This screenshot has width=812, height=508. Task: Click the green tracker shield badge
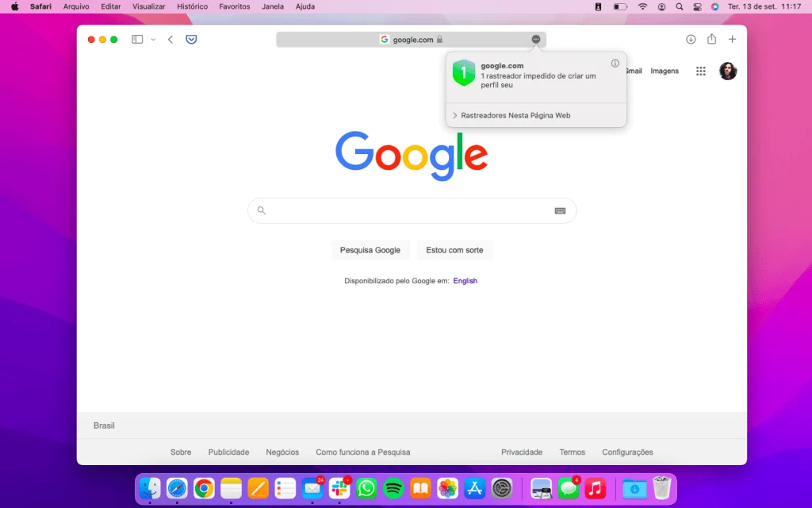(463, 72)
